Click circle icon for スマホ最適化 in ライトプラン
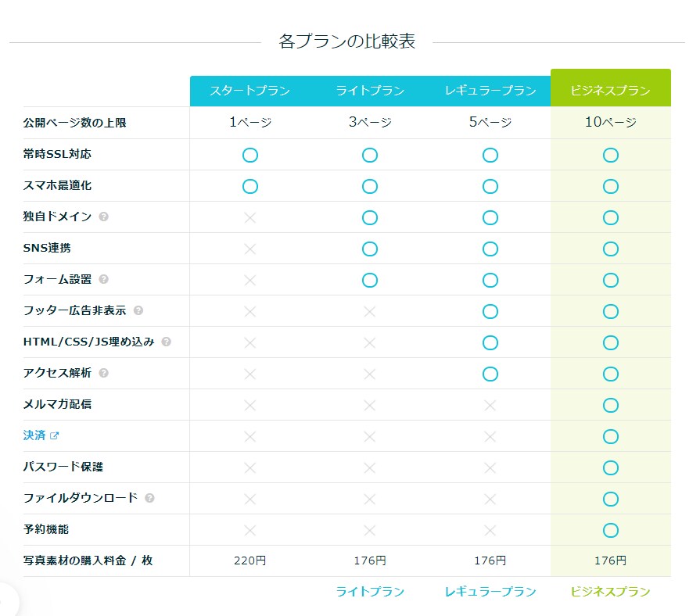 tap(370, 187)
